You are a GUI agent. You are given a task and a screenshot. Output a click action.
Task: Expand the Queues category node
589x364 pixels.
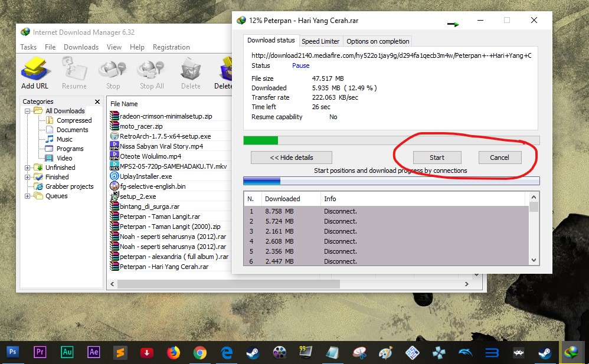click(27, 196)
